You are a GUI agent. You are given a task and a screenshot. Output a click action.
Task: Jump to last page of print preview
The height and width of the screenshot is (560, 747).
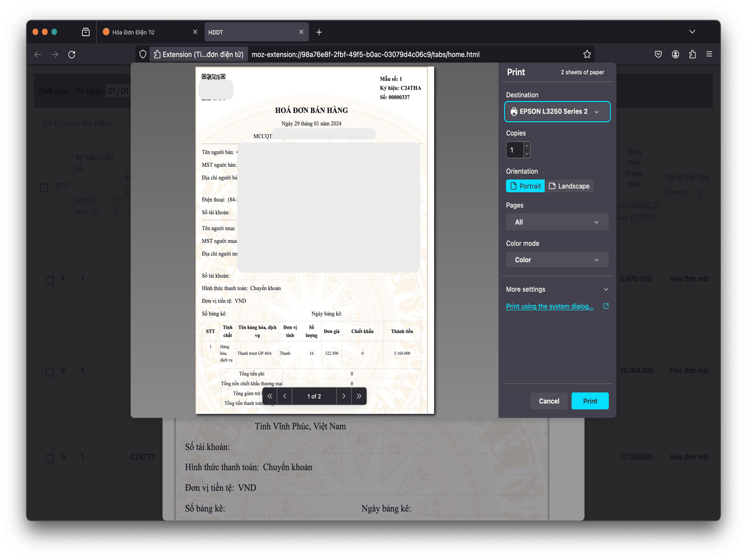(359, 396)
